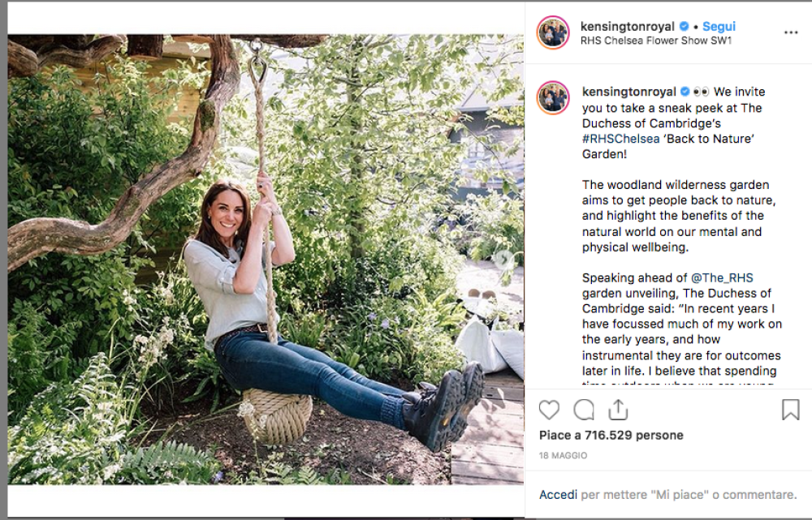Click the kensingtonroyal username in the caption
812x520 pixels.
(x=629, y=92)
